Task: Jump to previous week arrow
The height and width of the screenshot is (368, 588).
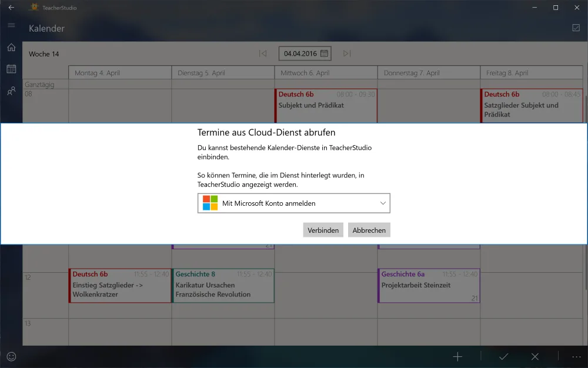Action: coord(263,53)
